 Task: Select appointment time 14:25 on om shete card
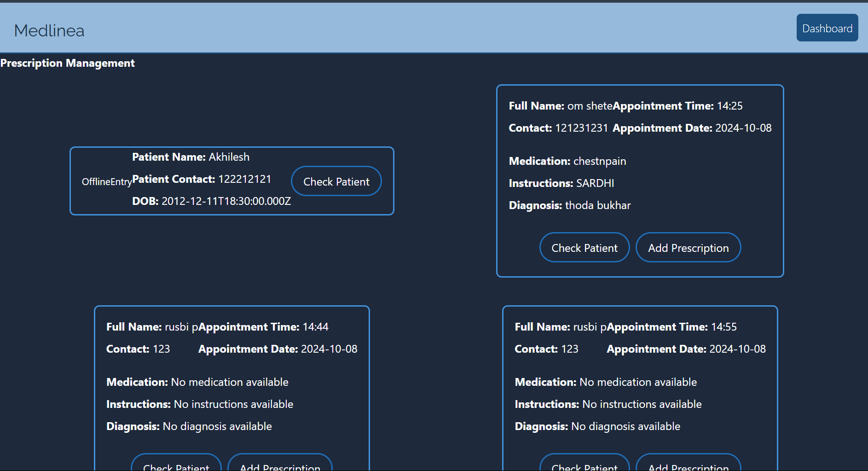click(730, 106)
